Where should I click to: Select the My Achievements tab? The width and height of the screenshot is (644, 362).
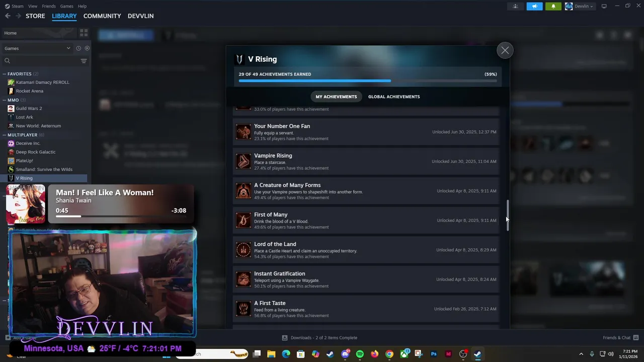click(x=336, y=97)
